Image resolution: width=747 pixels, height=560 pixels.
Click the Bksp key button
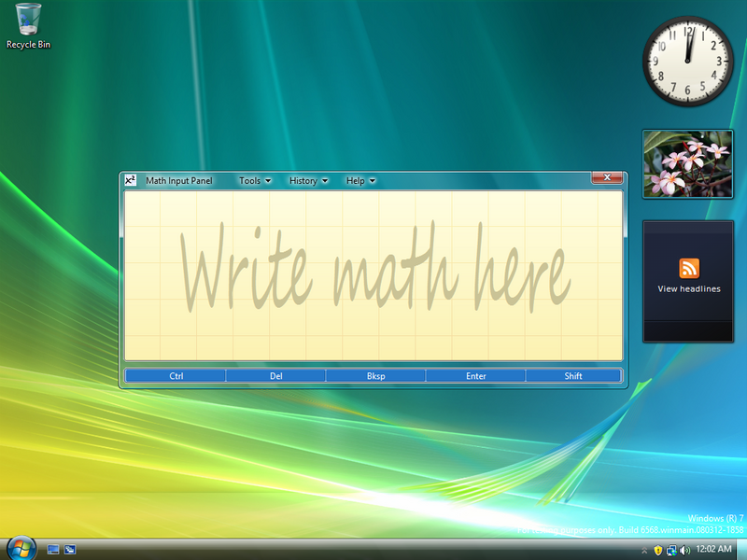[x=376, y=376]
